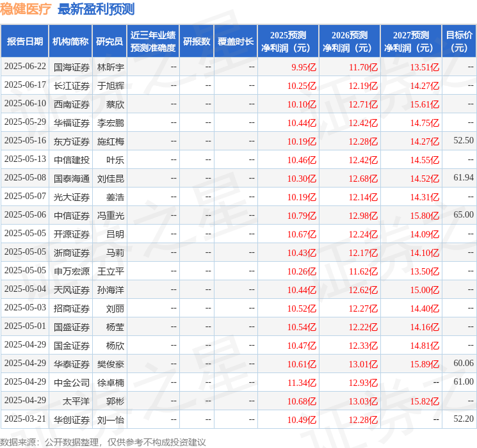Click researcher name 杨莹

click(x=115, y=327)
